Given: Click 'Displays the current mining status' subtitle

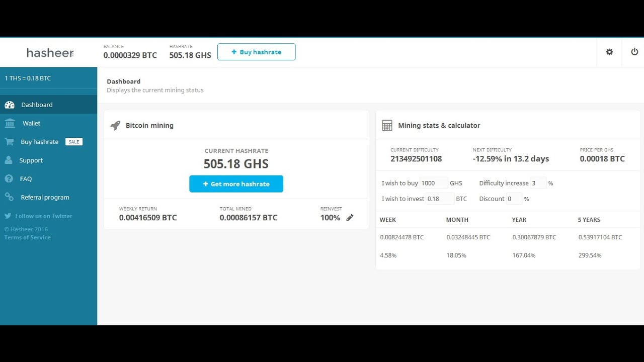Looking at the screenshot, I should click(155, 90).
